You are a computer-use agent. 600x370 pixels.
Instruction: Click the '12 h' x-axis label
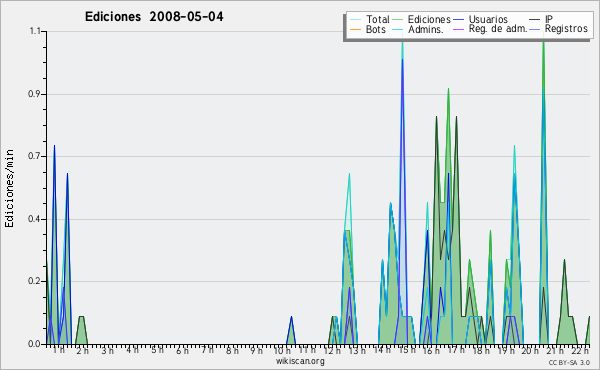[332, 350]
